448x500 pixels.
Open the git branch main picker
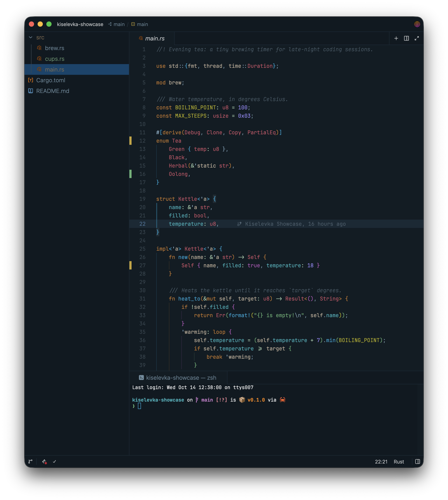(x=116, y=24)
